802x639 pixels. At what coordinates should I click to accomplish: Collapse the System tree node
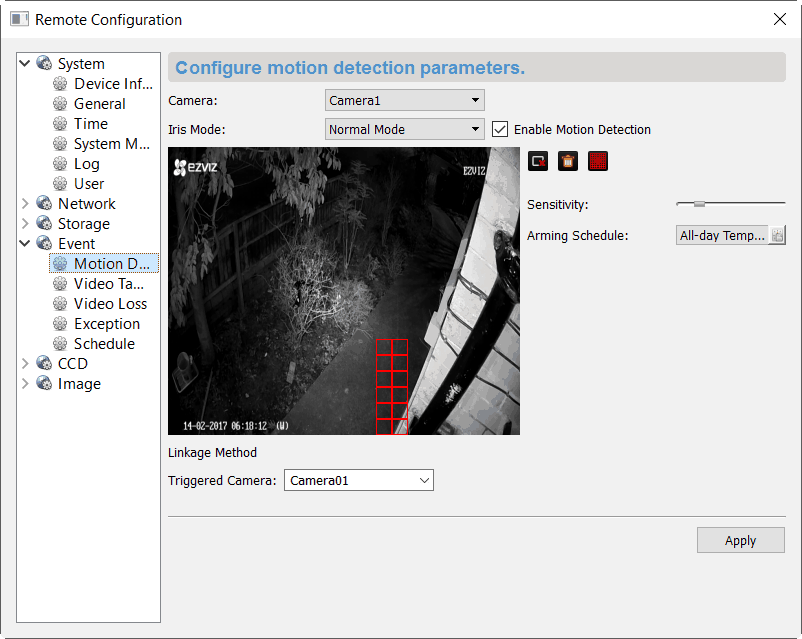(x=25, y=64)
